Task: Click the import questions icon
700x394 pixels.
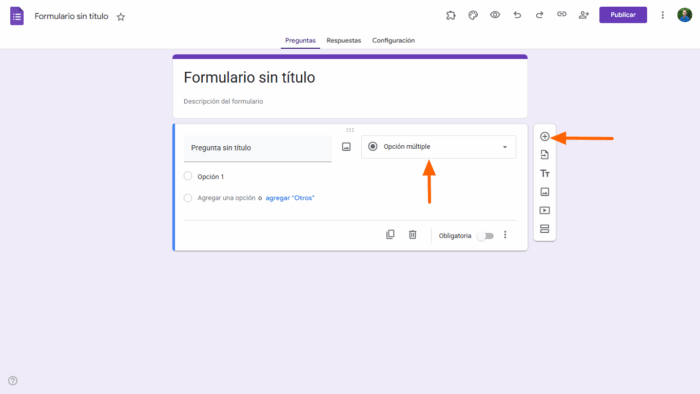Action: tap(544, 155)
